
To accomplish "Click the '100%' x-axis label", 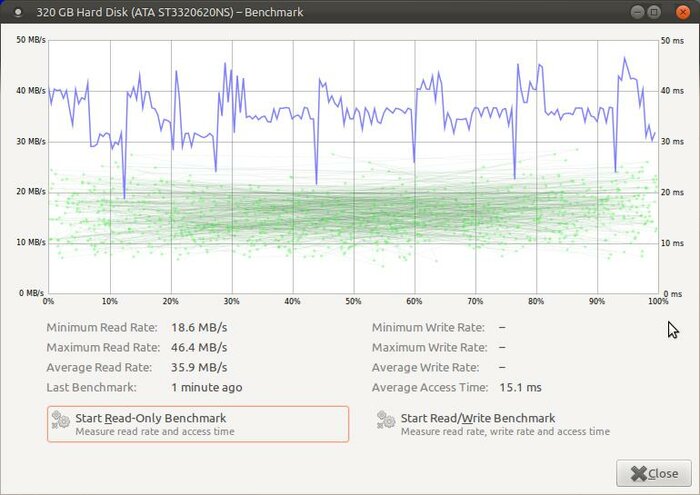I will click(x=658, y=301).
